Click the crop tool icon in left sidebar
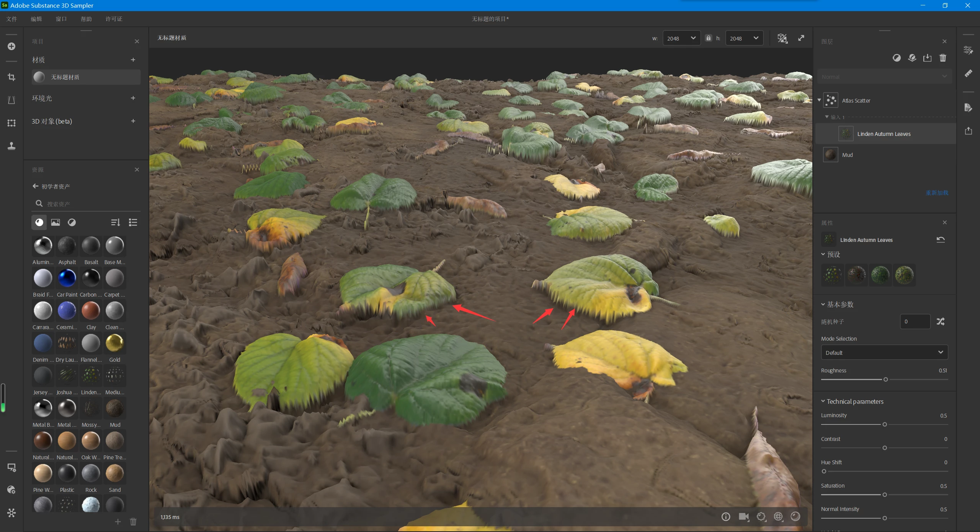980x532 pixels. pos(11,77)
